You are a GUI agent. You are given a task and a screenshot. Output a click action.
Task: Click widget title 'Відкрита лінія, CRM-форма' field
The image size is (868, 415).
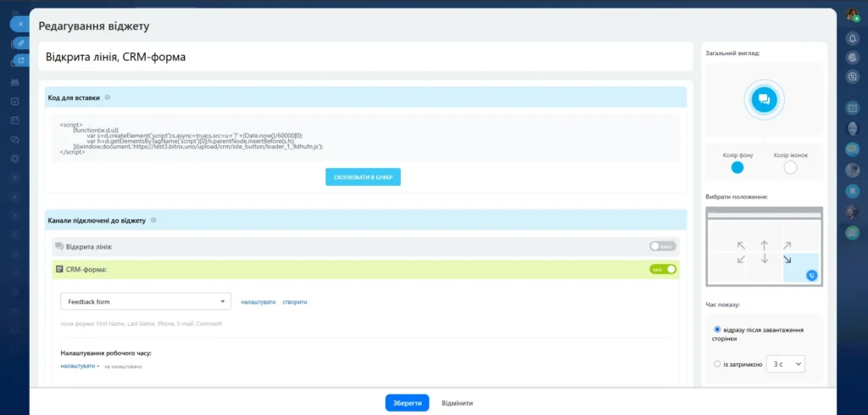pyautogui.click(x=365, y=57)
